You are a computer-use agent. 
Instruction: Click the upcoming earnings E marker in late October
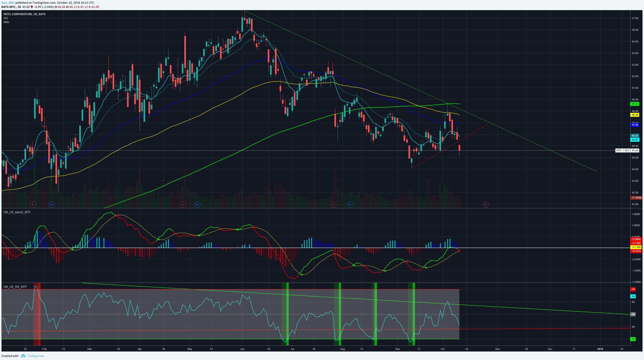click(x=486, y=205)
